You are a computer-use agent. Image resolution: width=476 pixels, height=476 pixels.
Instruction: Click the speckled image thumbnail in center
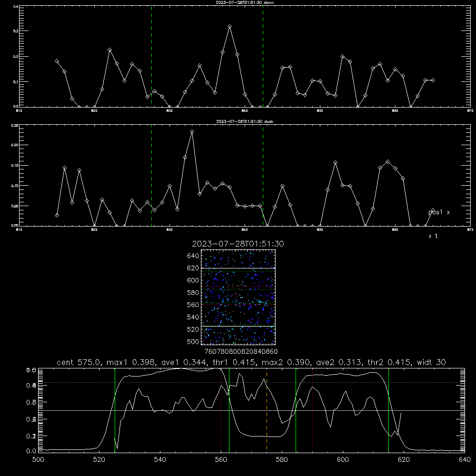click(238, 297)
